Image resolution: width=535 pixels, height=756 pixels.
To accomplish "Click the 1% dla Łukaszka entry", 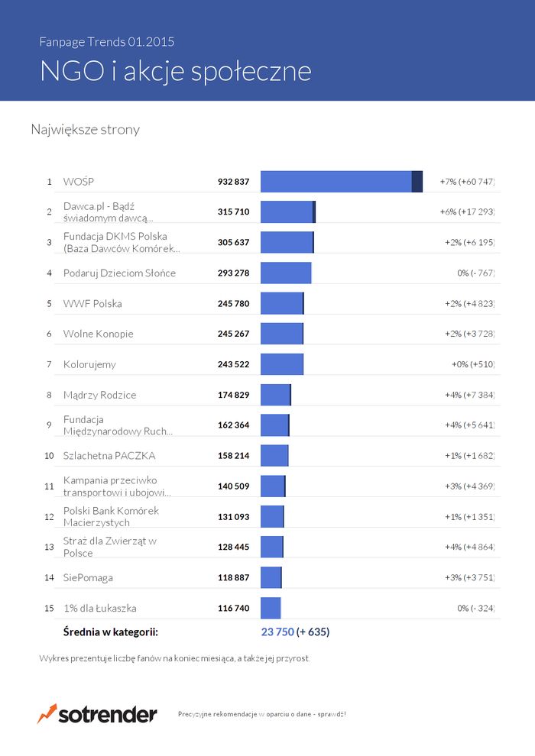I will [x=100, y=608].
